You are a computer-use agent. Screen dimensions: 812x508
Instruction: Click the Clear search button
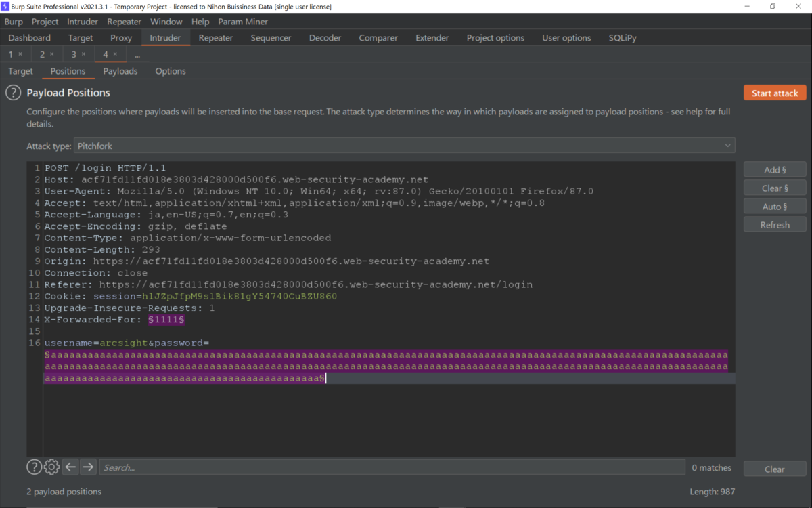coord(775,469)
